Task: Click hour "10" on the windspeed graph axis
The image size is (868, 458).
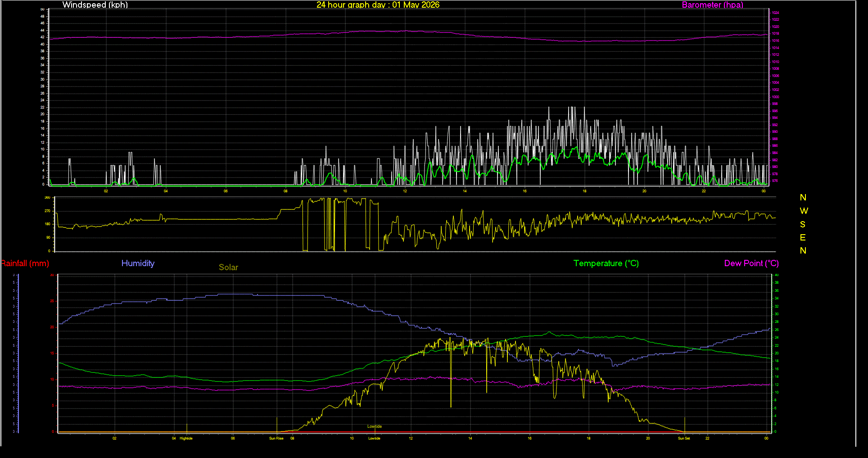Action: click(x=345, y=191)
